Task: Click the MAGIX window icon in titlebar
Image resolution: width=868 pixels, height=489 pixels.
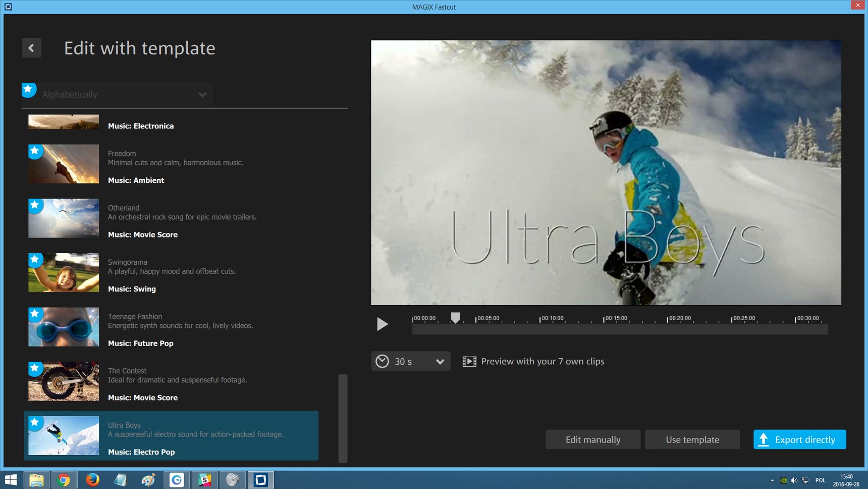Action: [x=8, y=7]
